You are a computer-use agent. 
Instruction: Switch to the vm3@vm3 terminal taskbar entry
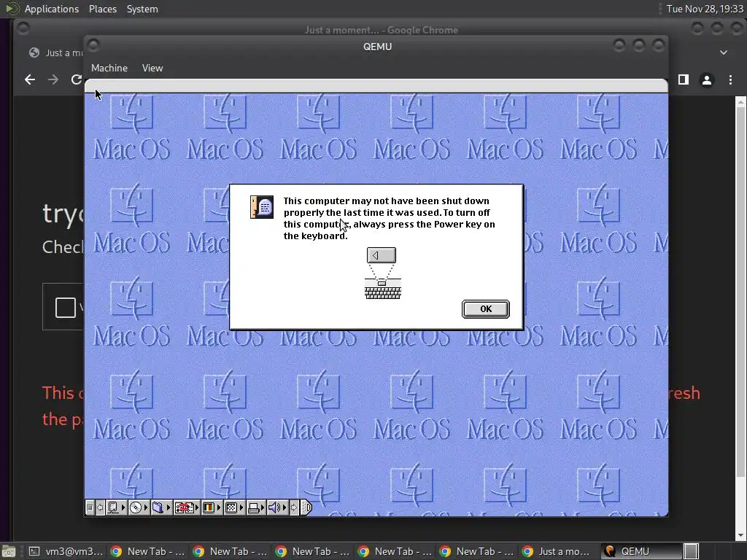pos(65,551)
